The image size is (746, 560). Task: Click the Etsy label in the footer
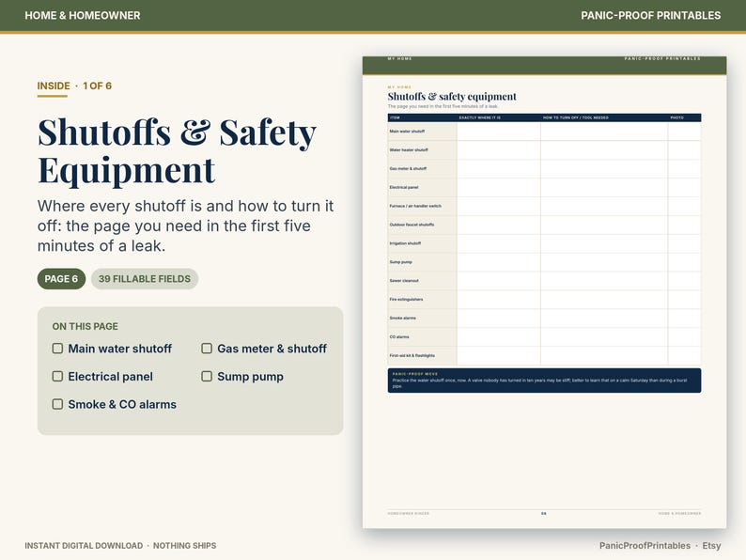pos(711,546)
